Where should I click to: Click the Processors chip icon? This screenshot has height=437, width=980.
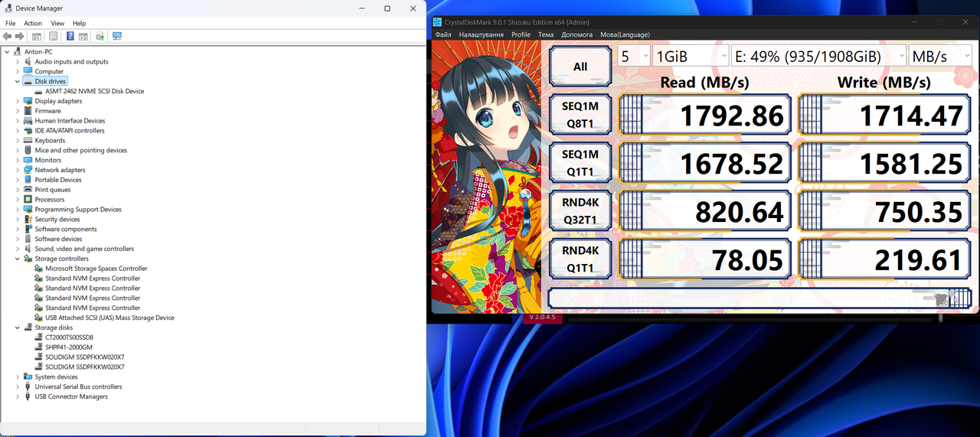click(x=28, y=200)
